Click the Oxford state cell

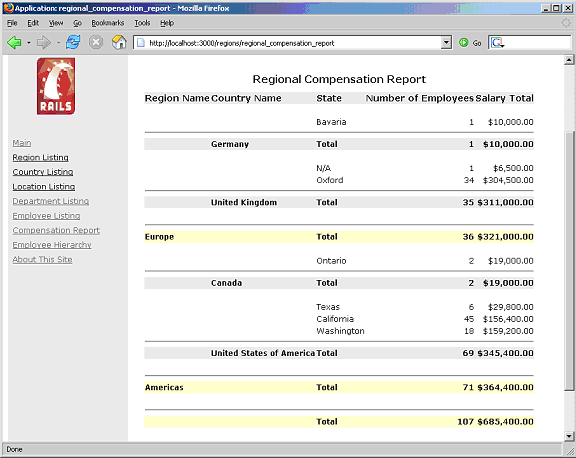click(x=330, y=180)
